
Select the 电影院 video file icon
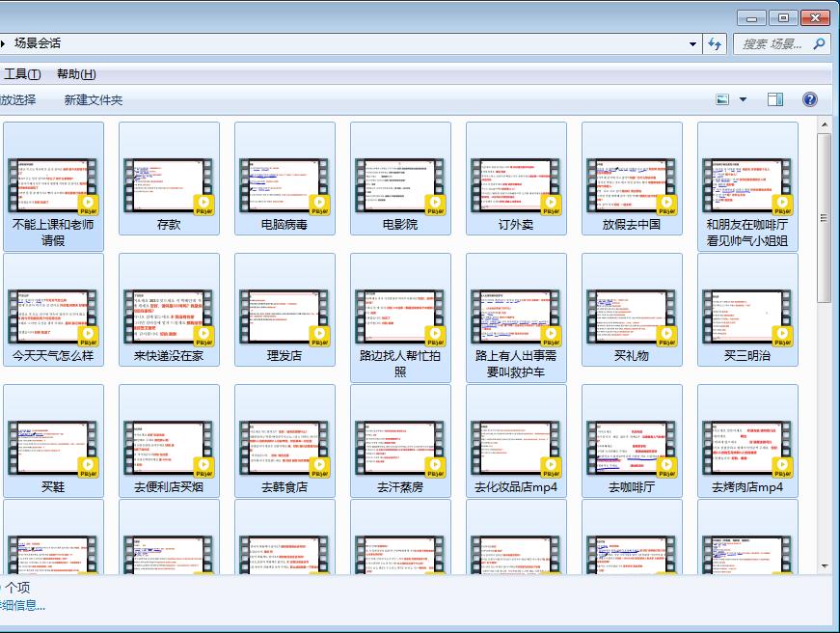click(400, 185)
